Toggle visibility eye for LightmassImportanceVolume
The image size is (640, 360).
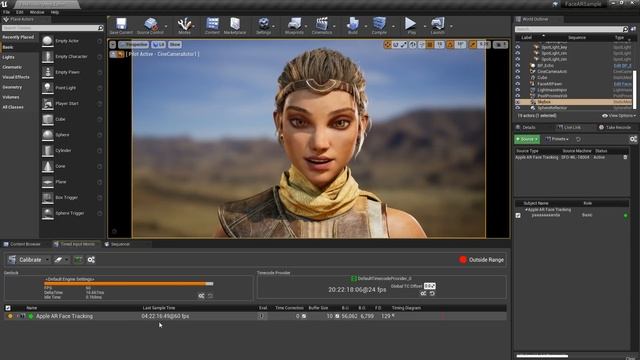point(518,90)
